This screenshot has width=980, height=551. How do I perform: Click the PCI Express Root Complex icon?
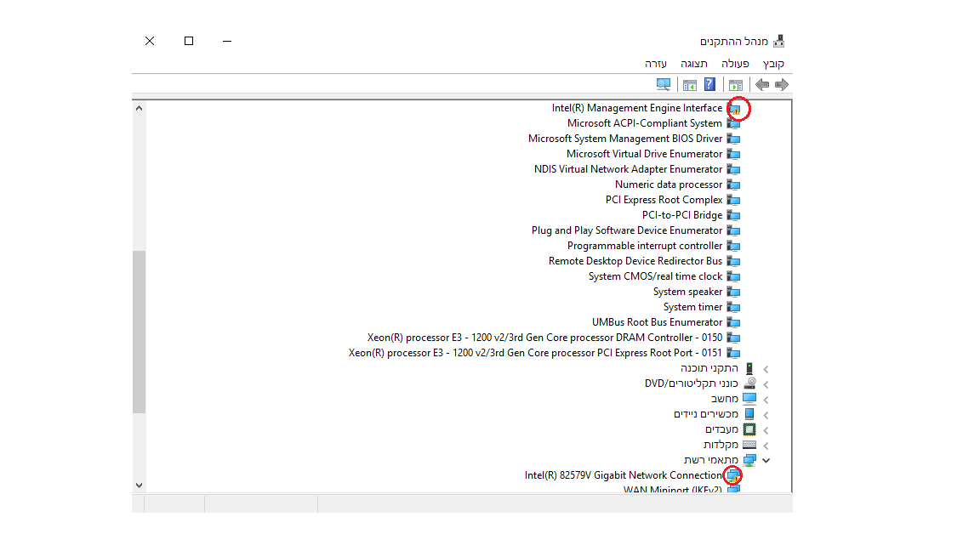pyautogui.click(x=734, y=200)
